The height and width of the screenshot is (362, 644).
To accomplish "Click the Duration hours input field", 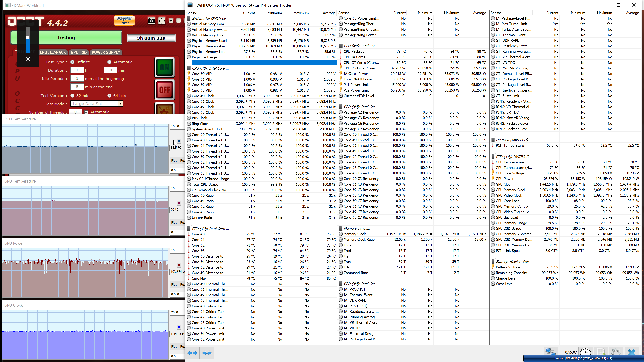I will click(x=77, y=70).
